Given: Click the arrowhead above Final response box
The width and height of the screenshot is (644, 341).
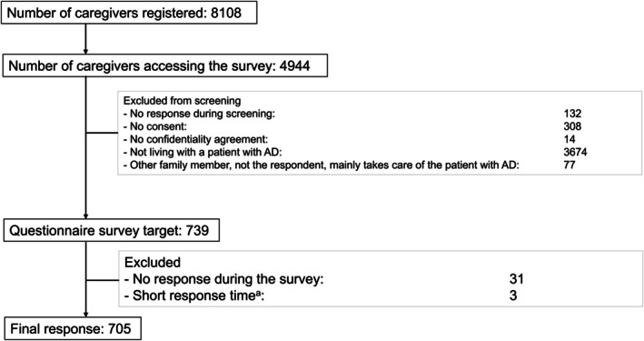Looking at the screenshot, I should point(85,314).
